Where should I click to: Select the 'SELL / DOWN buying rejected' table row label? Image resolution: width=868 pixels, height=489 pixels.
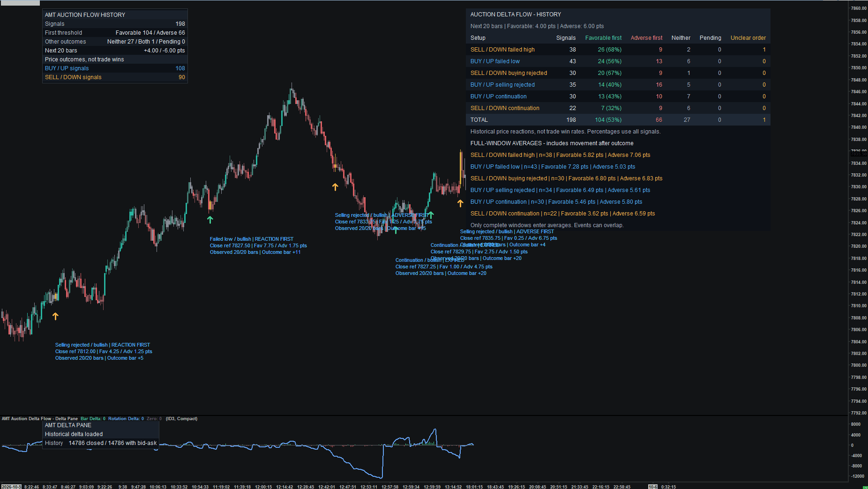pyautogui.click(x=509, y=73)
